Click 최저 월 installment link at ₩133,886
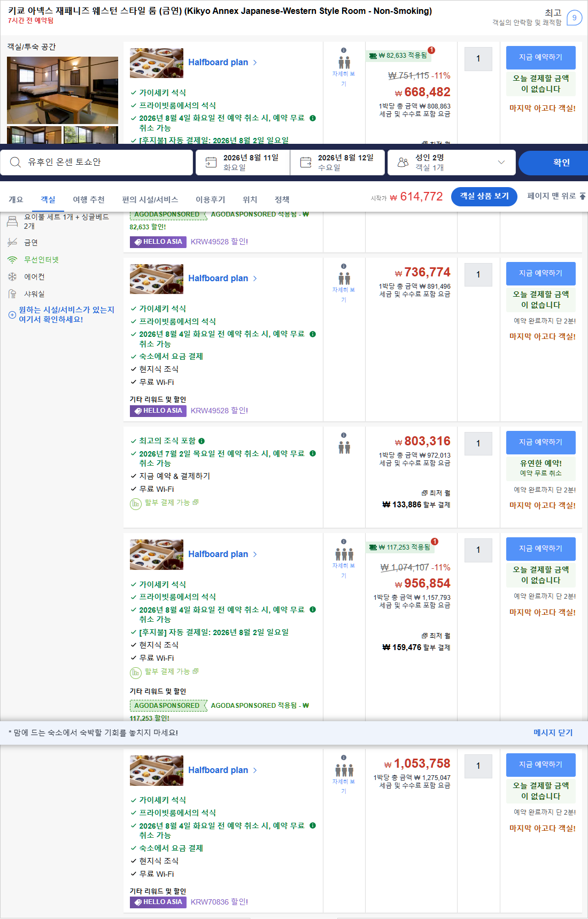588x919 pixels. point(436,493)
